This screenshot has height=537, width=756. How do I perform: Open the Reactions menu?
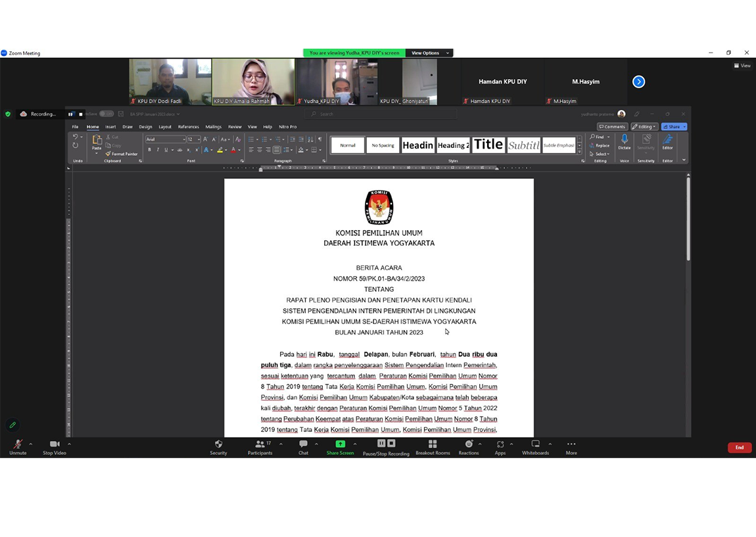[469, 445]
